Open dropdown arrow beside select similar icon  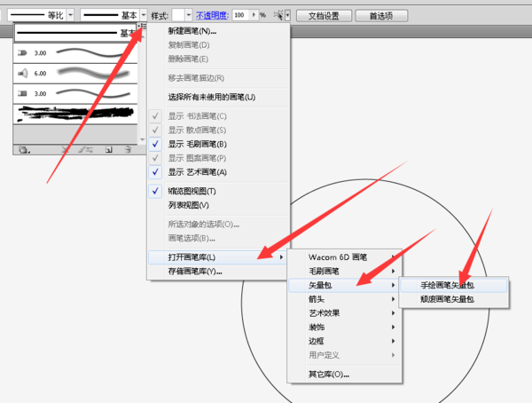287,15
